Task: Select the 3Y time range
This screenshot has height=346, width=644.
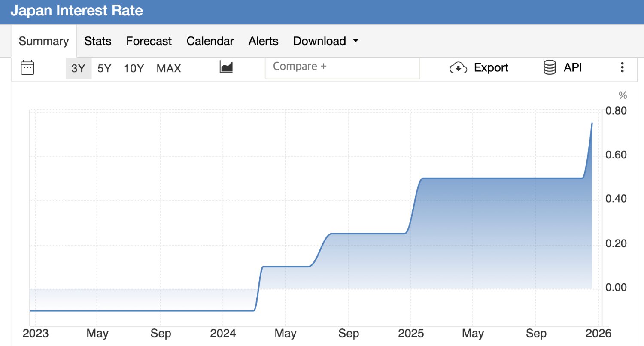Action: (78, 68)
